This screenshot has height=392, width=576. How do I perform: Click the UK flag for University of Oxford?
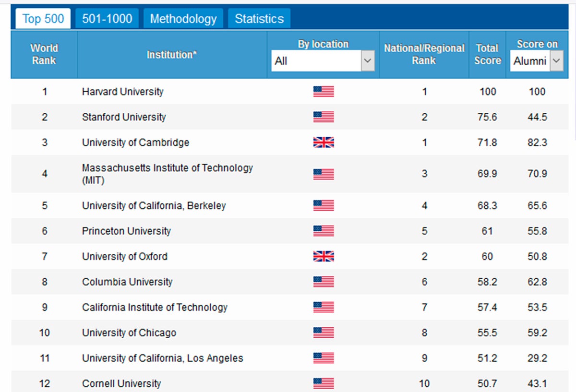point(324,256)
